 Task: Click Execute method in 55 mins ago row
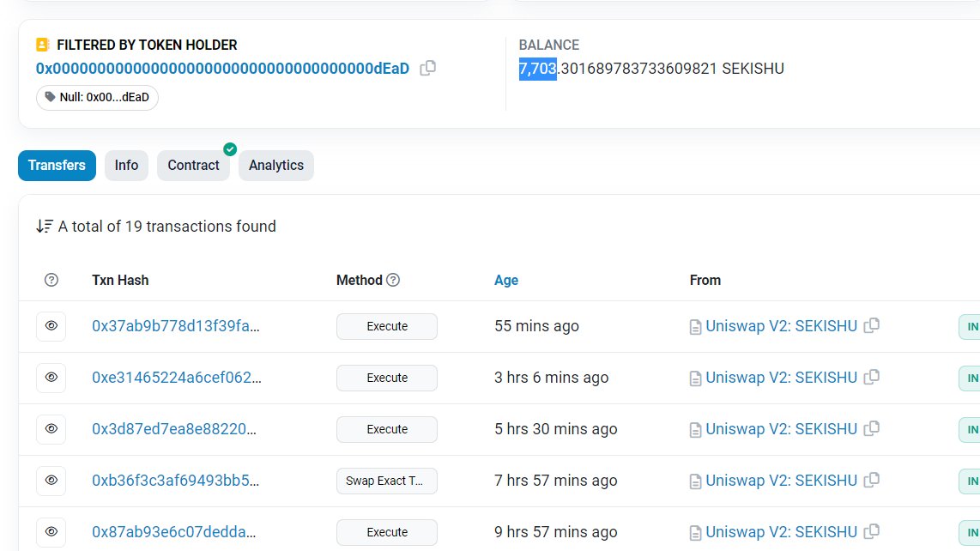point(387,326)
